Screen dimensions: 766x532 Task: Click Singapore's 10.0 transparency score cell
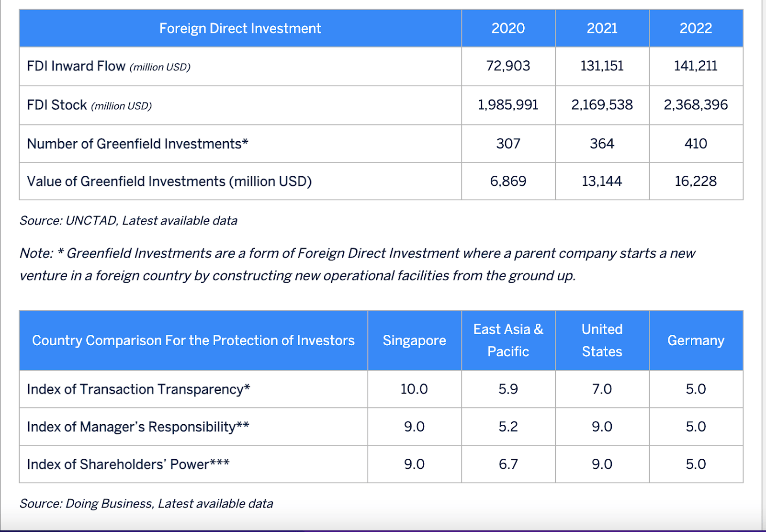(414, 389)
